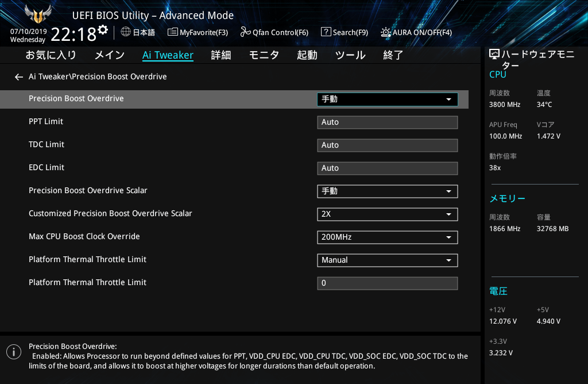Click Max CPU Boost Clock Override label

(x=84, y=236)
